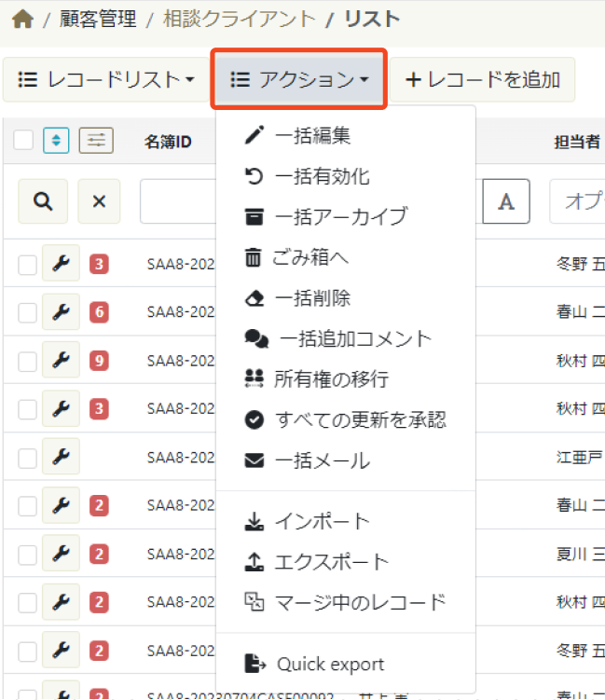Screen dimensions: 605x700
Task: Open the オプ… select field under 担当者
Action: coord(577,201)
